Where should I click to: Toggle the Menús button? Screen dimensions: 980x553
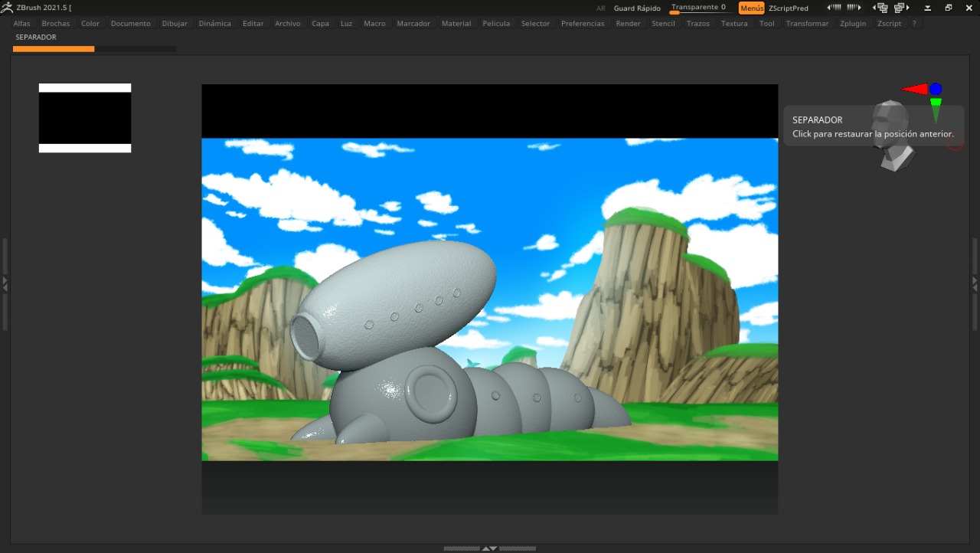(x=751, y=8)
